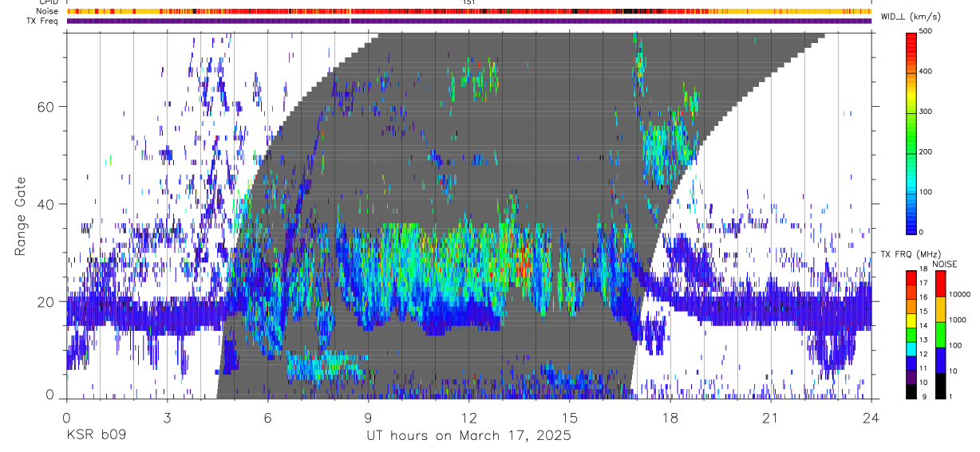This screenshot has height=452, width=980.
Task: Select the purple TX Freq strip above the plot
Action: pos(469,22)
